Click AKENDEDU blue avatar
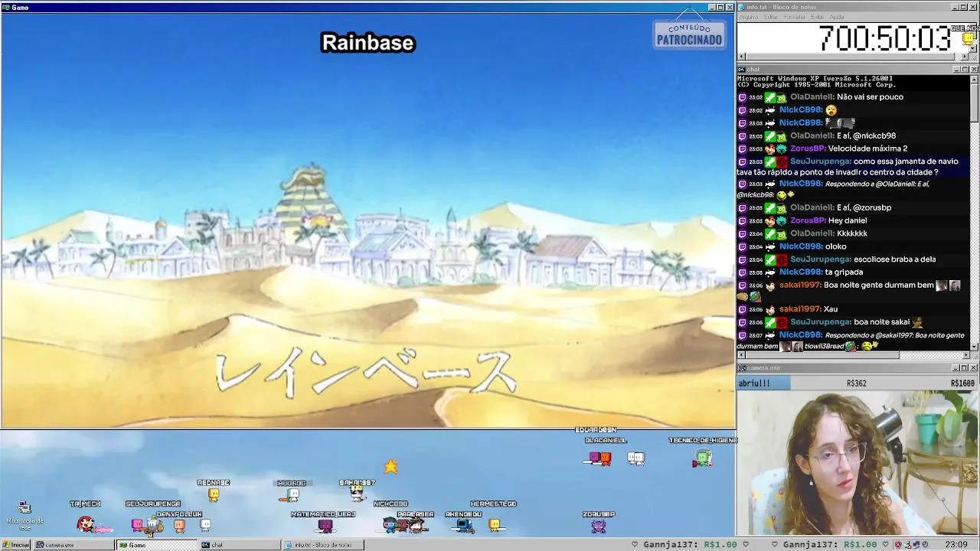Screen dimensions: 980x551 462,525
